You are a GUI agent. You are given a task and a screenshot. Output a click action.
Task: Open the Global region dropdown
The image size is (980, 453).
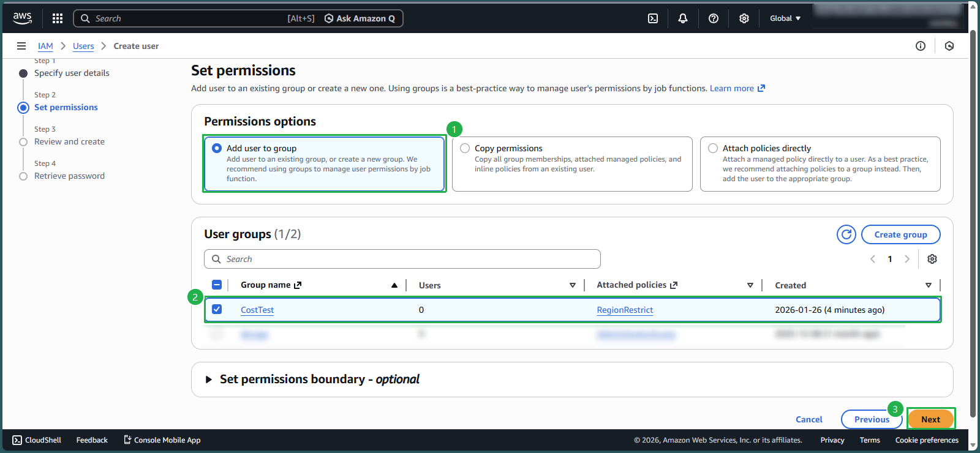[x=785, y=18]
